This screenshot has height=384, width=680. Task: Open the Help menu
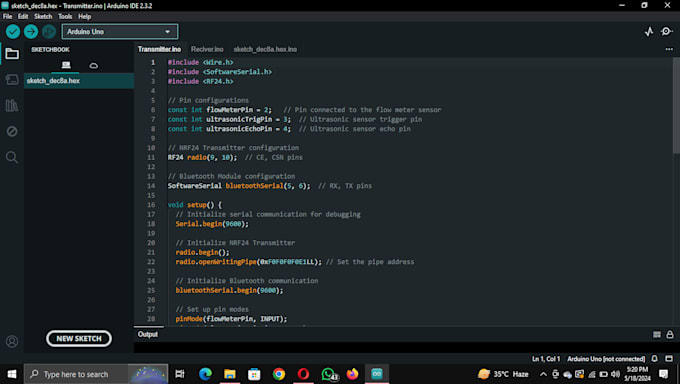(x=85, y=16)
